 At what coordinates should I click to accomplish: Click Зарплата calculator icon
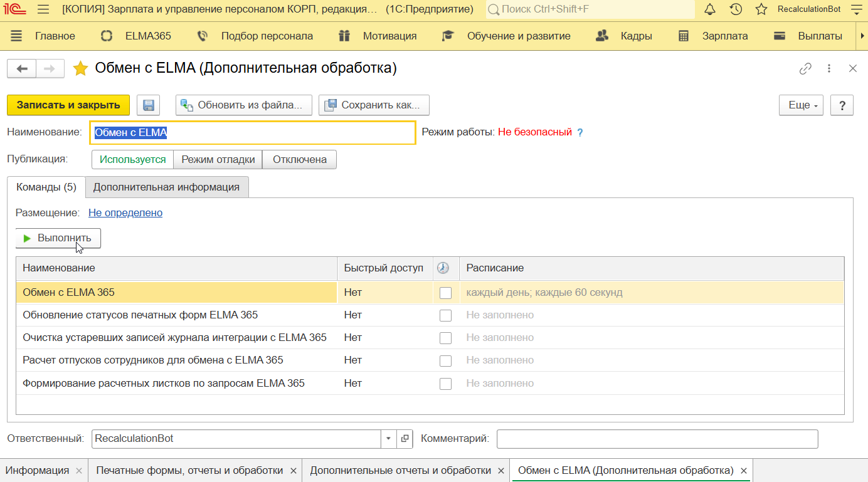(684, 36)
